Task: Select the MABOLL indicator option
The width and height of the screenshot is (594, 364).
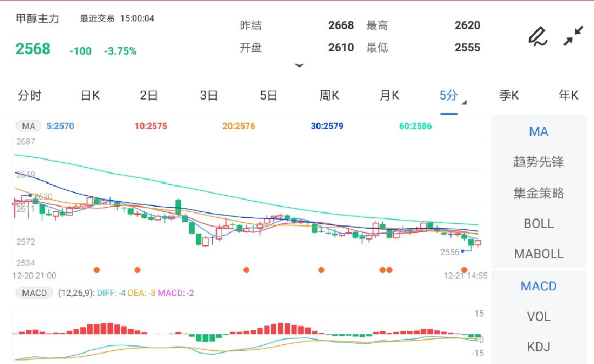Action: tap(538, 253)
